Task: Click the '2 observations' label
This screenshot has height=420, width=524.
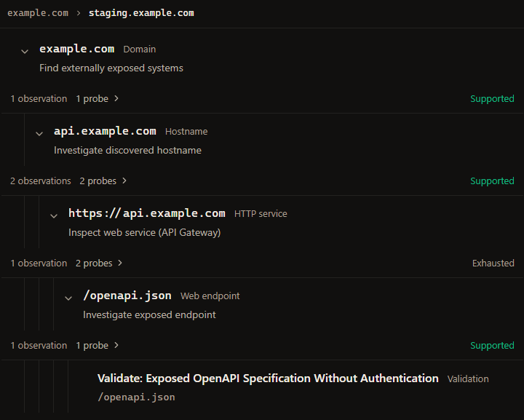Action: click(x=41, y=181)
